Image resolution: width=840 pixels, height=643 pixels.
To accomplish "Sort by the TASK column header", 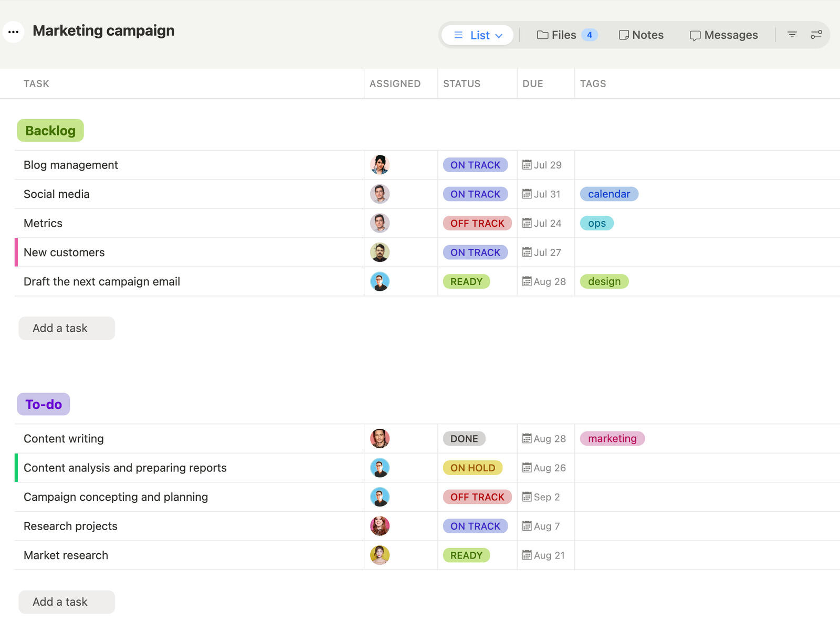I will 36,83.
